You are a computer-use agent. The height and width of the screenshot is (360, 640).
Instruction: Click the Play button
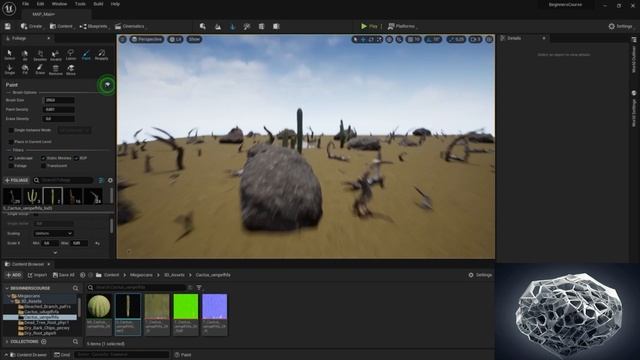click(369, 26)
